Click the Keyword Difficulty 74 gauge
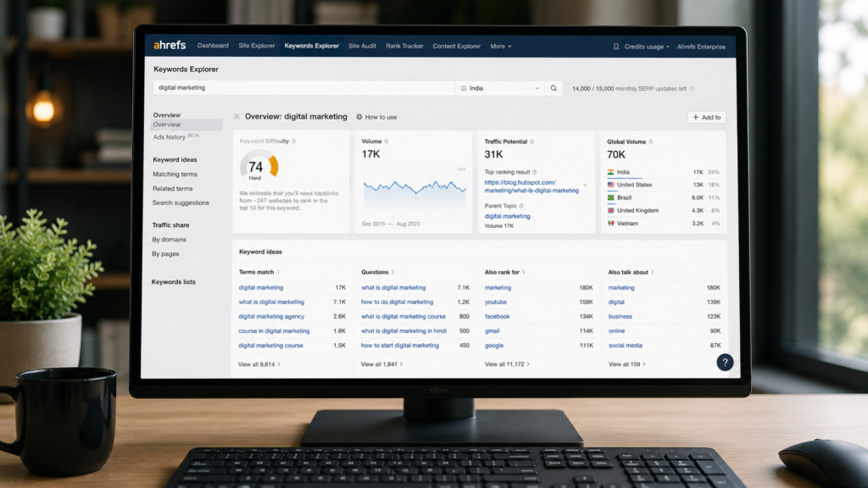The height and width of the screenshot is (488, 868). [259, 167]
